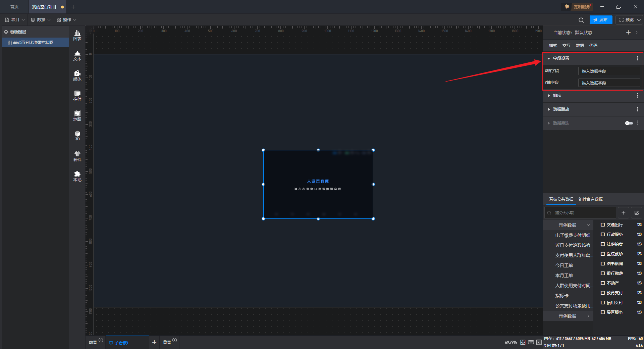Check the 银行缴费 field checkbox
This screenshot has height=349, width=644.
point(603,273)
